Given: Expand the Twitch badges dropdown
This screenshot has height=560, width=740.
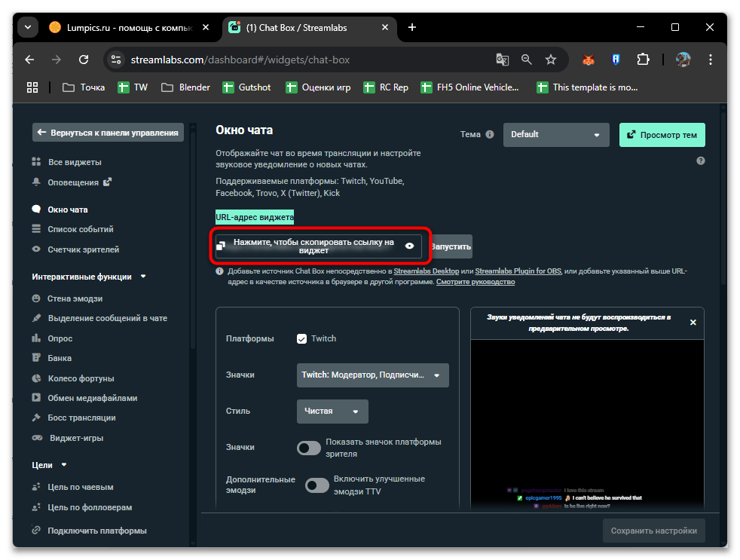Looking at the screenshot, I should coord(372,375).
